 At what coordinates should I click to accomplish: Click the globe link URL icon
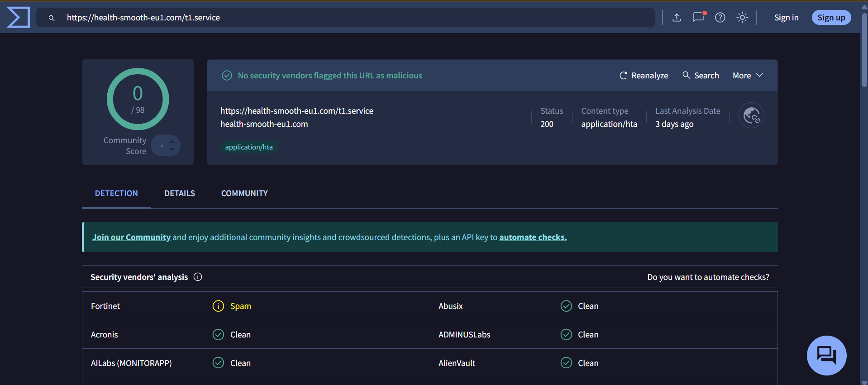(x=751, y=115)
